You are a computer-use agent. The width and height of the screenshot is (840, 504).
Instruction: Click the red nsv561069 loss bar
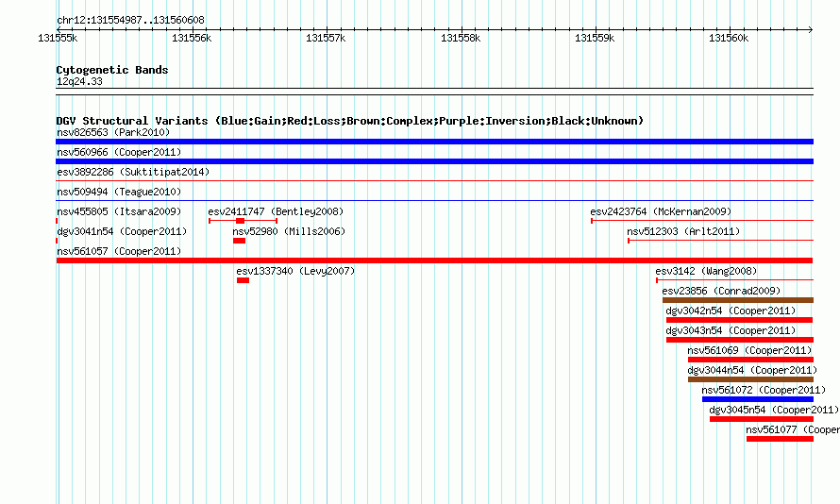pos(750,360)
